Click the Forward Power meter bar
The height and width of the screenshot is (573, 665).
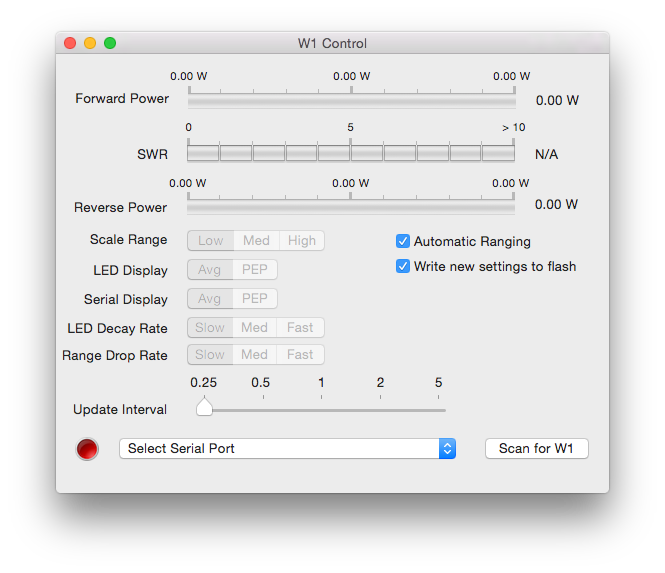(x=352, y=102)
